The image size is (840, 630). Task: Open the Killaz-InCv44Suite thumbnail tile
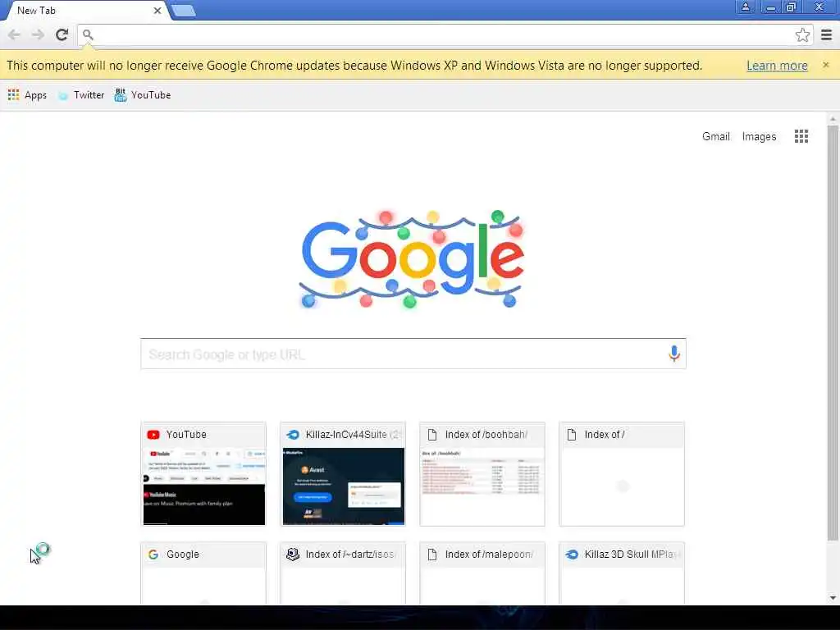point(343,474)
